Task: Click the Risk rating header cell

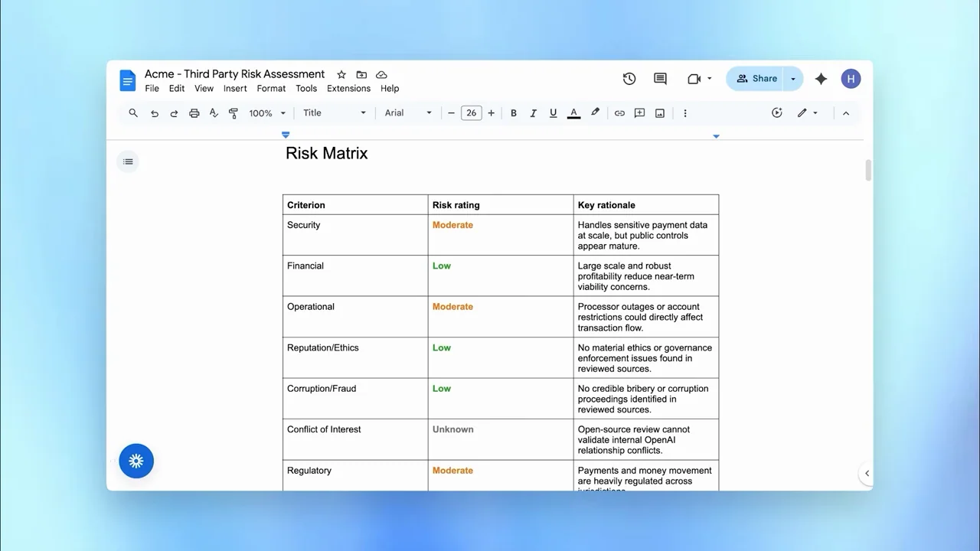Action: pyautogui.click(x=501, y=205)
